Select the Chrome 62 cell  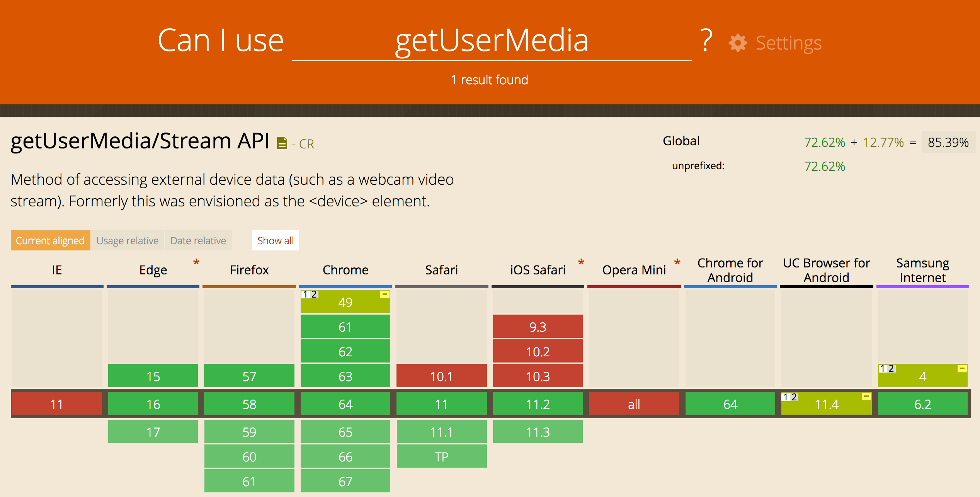345,351
